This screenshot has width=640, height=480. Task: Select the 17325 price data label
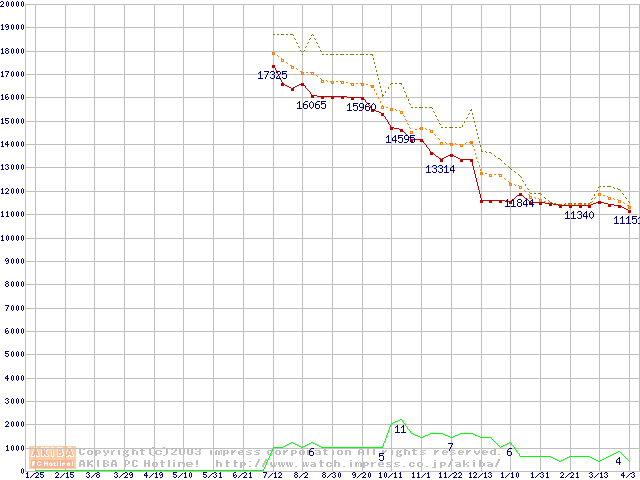click(x=272, y=75)
